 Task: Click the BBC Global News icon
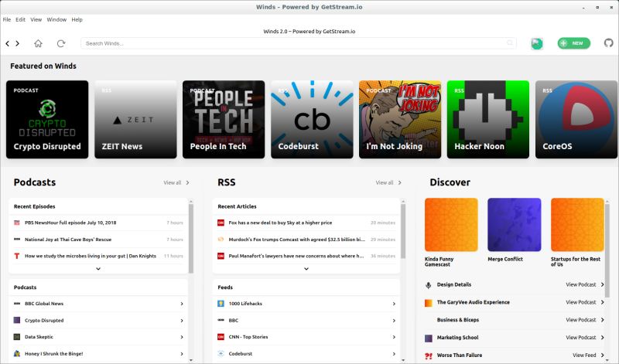[16, 304]
